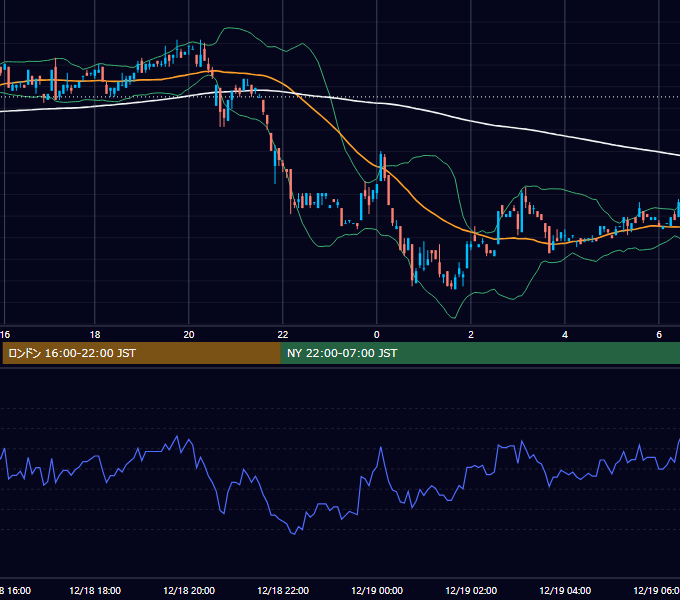Click the hour label 4 on price chart axis

(x=565, y=335)
